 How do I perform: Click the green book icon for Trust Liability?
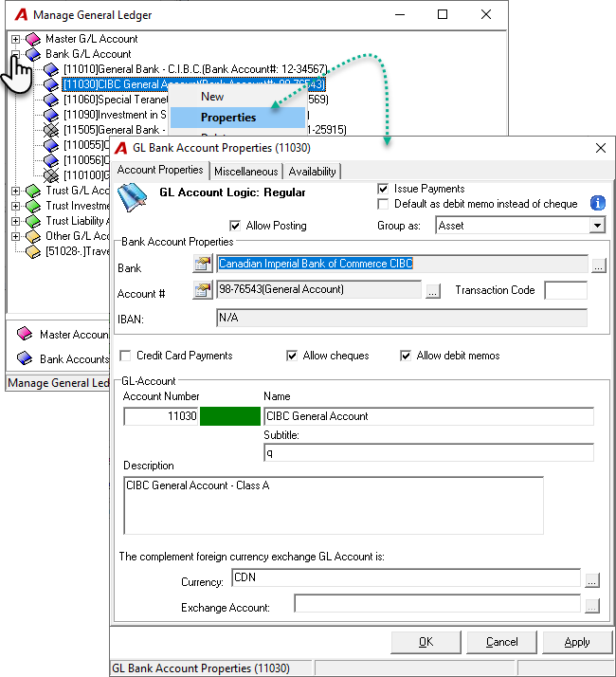[33, 221]
